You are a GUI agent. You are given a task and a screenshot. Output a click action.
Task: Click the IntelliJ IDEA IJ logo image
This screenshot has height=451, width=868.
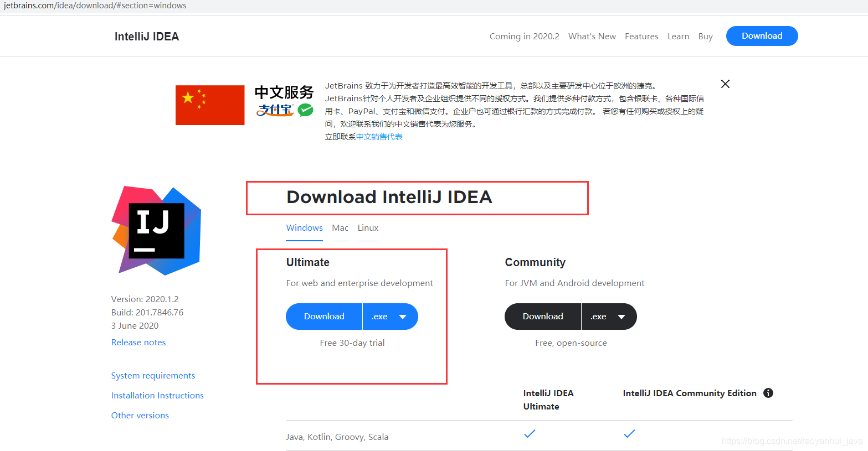point(157,230)
